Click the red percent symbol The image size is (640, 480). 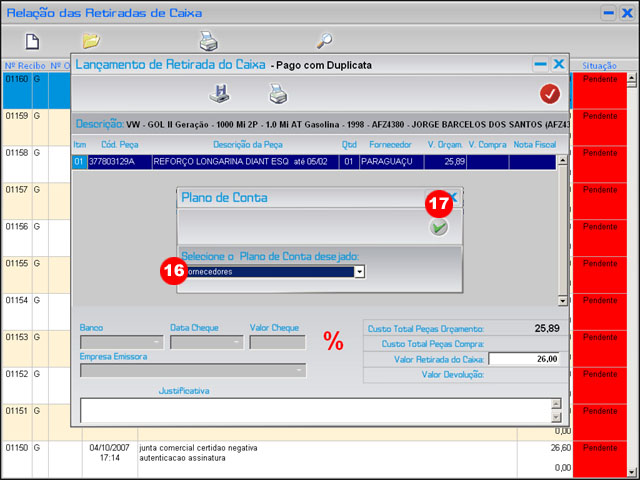(x=333, y=341)
